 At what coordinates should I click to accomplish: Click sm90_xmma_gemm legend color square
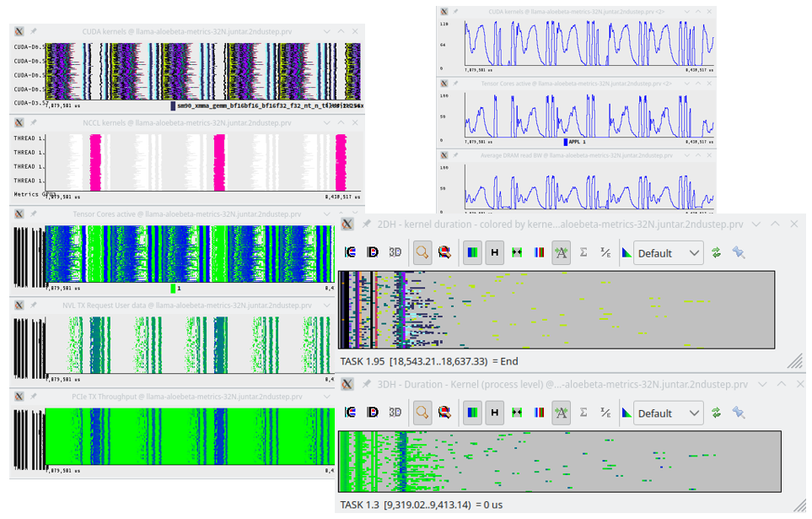tap(173, 105)
